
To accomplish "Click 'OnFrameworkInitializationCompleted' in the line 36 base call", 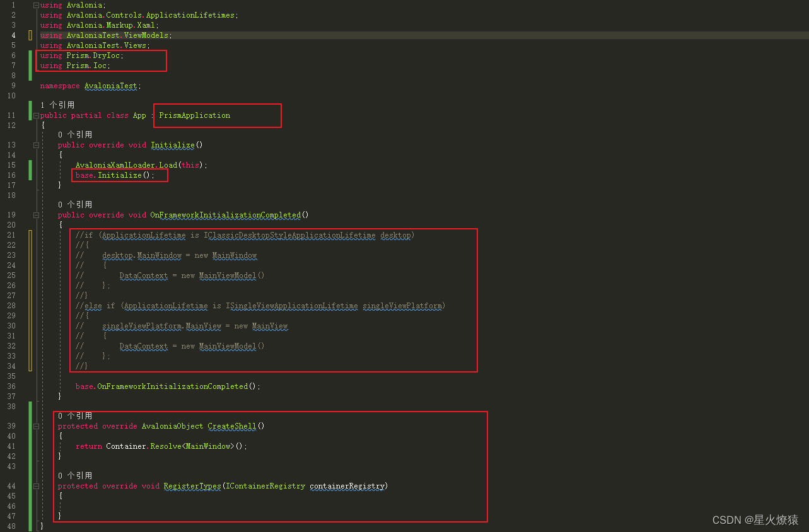I will click(172, 386).
